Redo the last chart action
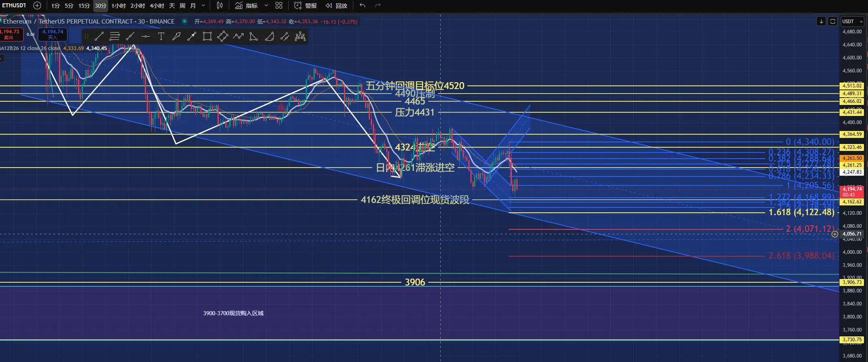The width and height of the screenshot is (868, 362). [378, 6]
